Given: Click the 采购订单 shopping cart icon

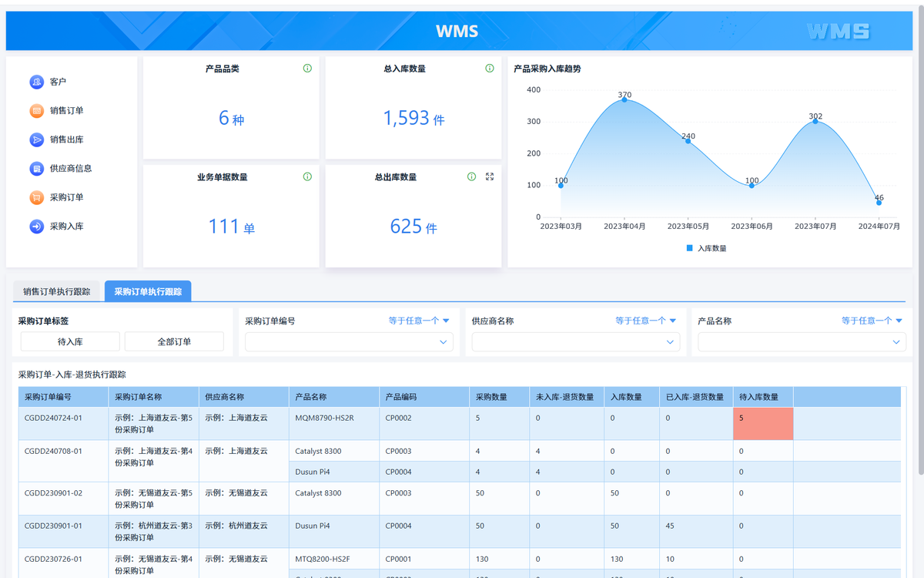Looking at the screenshot, I should click(36, 197).
